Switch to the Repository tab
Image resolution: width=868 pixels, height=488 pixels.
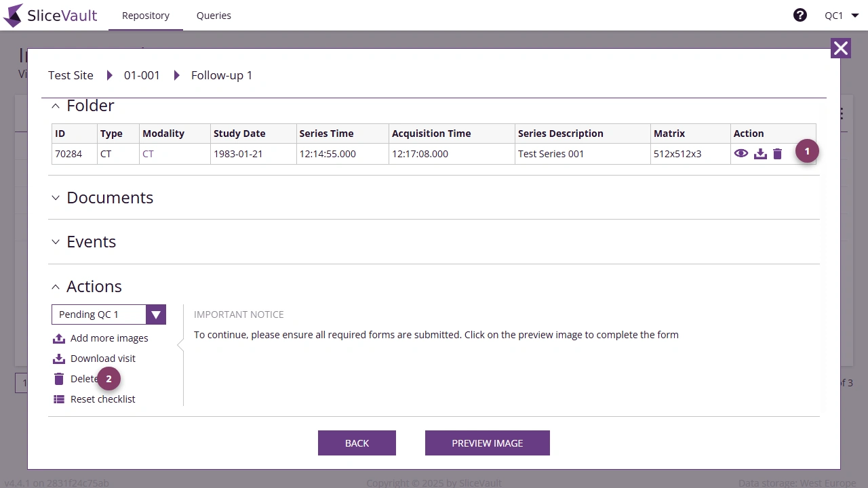[x=146, y=15]
